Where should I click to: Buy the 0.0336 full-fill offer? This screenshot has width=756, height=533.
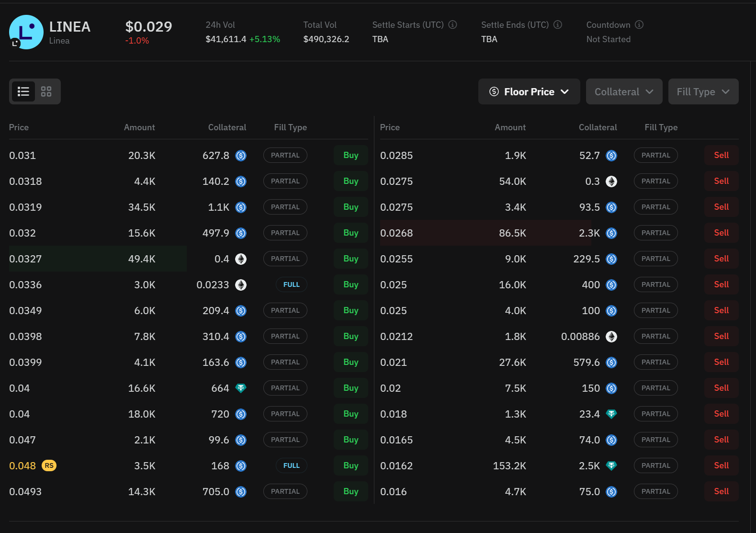pyautogui.click(x=351, y=284)
